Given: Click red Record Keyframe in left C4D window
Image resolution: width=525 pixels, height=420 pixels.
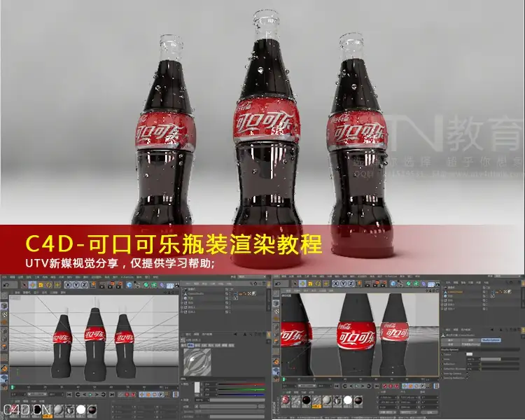Looking at the screenshot, I should [127, 395].
